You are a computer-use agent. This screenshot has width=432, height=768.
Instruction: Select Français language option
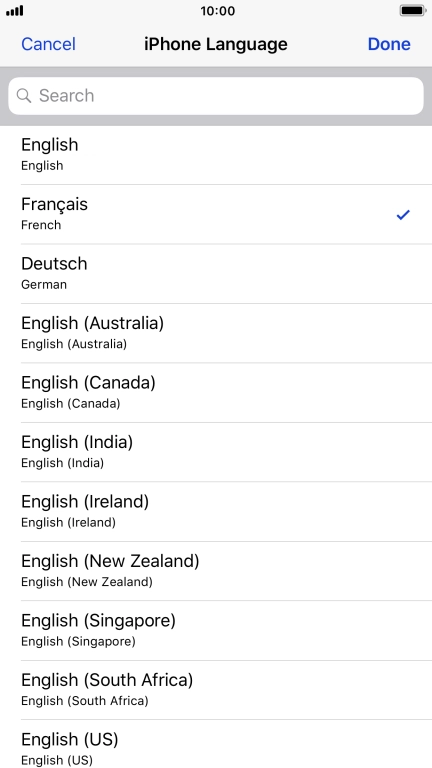pos(216,215)
